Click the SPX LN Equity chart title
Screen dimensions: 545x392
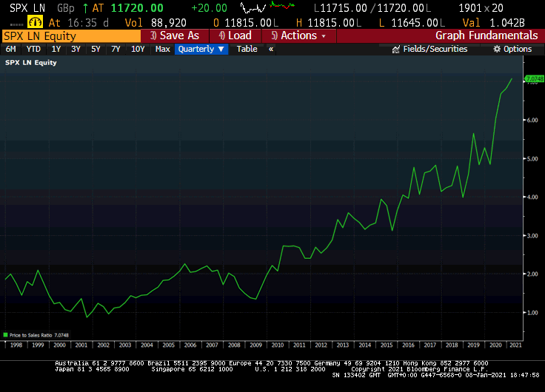[x=30, y=62]
